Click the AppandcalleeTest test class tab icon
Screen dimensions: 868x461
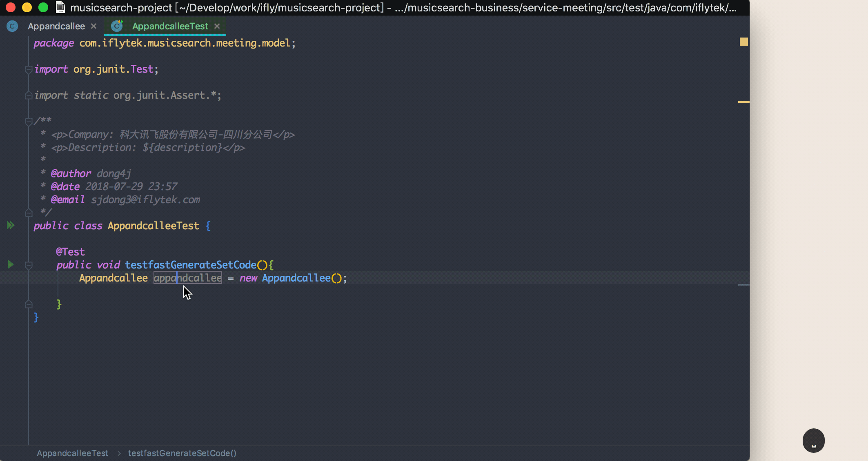pos(117,26)
